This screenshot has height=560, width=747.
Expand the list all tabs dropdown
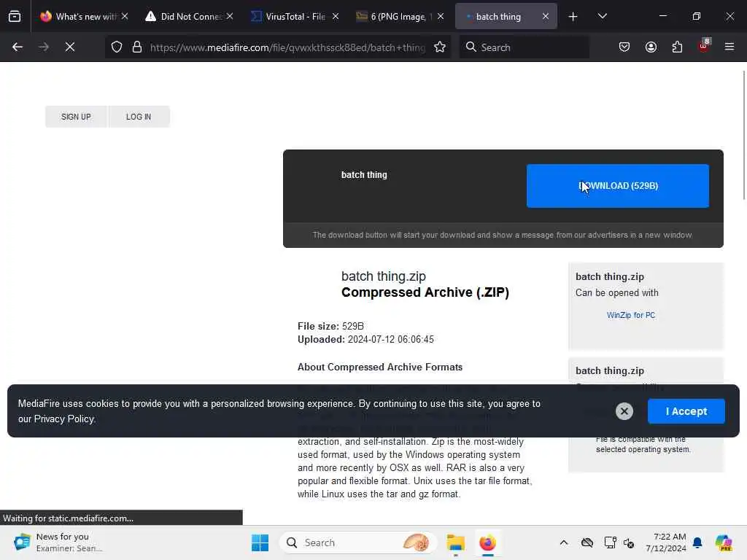[x=602, y=17]
